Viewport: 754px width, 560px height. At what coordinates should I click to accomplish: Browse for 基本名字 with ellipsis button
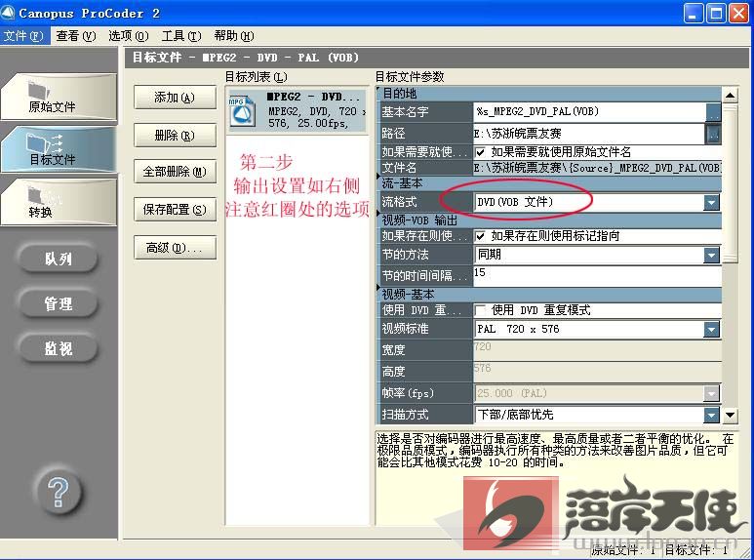[x=713, y=112]
